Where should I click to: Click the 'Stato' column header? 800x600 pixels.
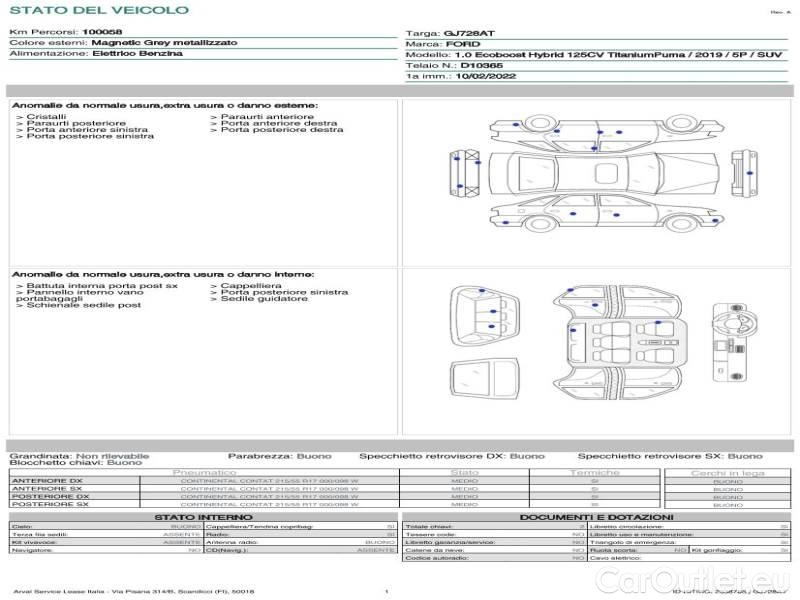pos(464,473)
